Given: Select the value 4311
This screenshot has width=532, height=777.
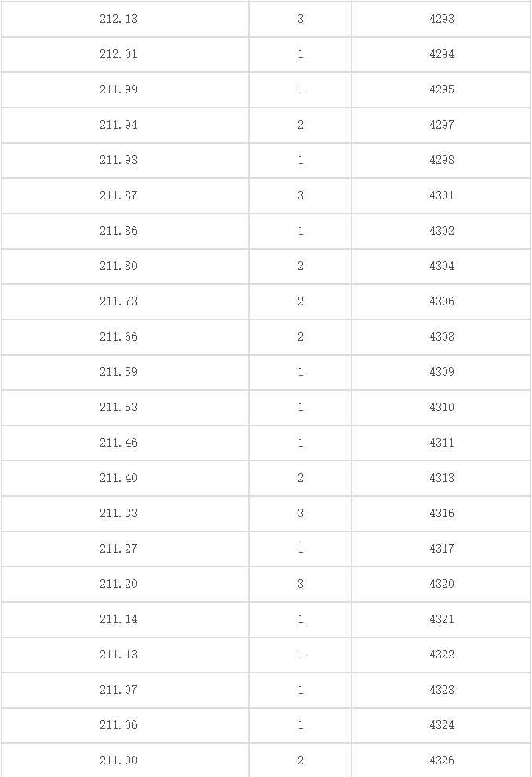Looking at the screenshot, I should tap(442, 443).
